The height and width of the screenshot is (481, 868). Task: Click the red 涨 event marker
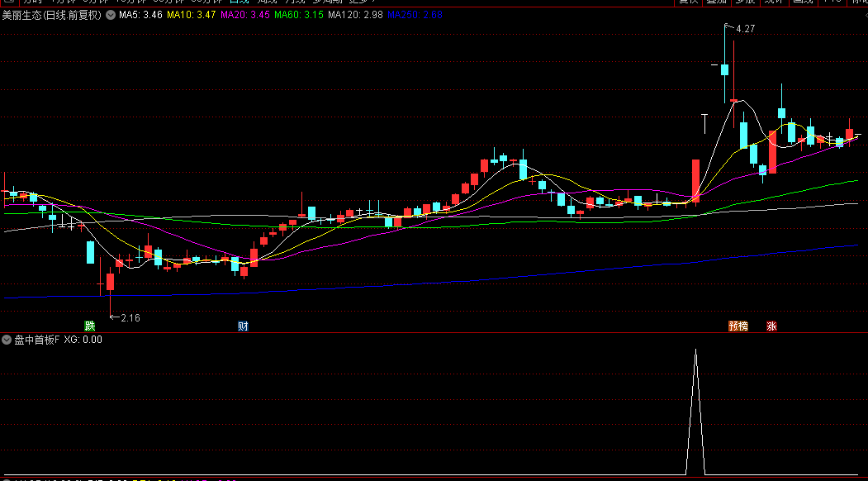pyautogui.click(x=771, y=326)
